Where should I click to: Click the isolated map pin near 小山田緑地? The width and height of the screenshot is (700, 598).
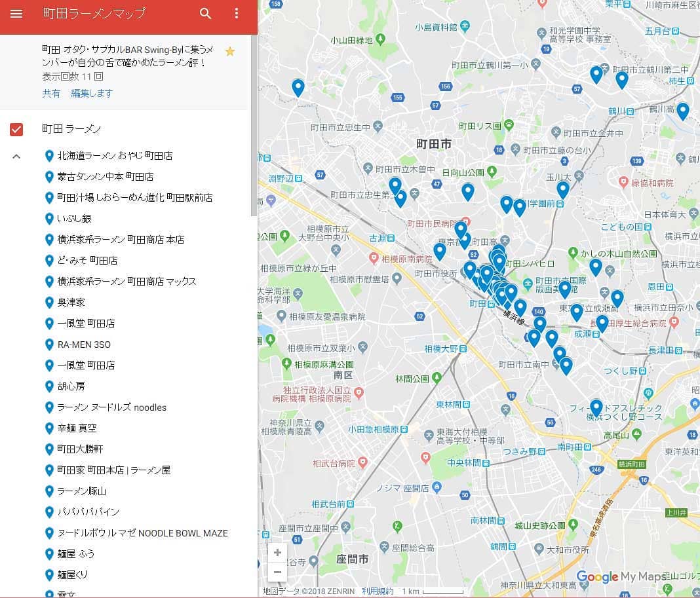298,86
